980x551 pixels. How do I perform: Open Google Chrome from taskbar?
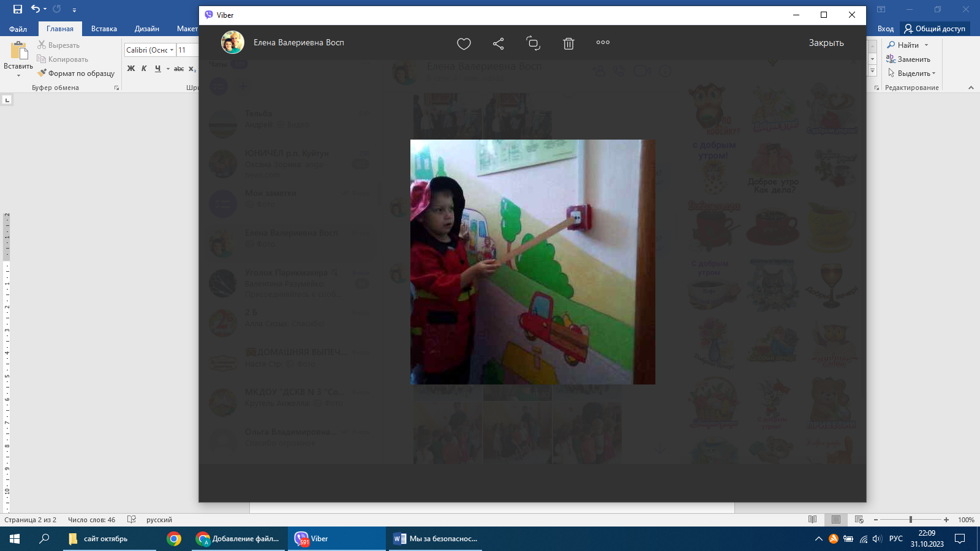pos(174,539)
